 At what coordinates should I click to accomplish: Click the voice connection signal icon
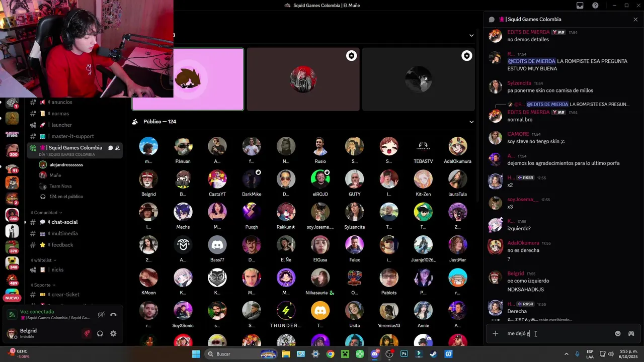[12, 314]
